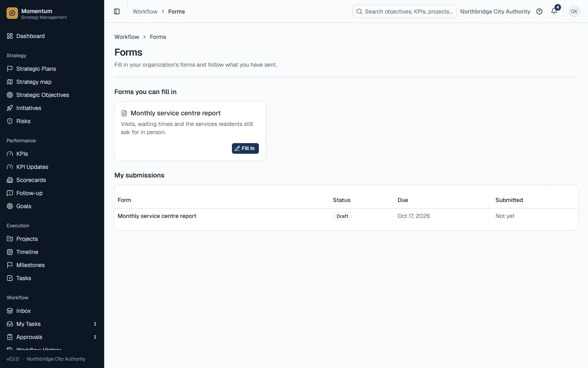
Task: Click the Momentum logo icon
Action: click(12, 13)
